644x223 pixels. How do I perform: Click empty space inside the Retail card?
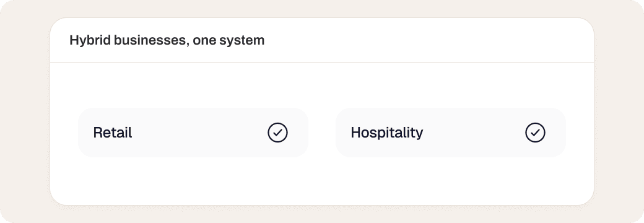click(197, 133)
